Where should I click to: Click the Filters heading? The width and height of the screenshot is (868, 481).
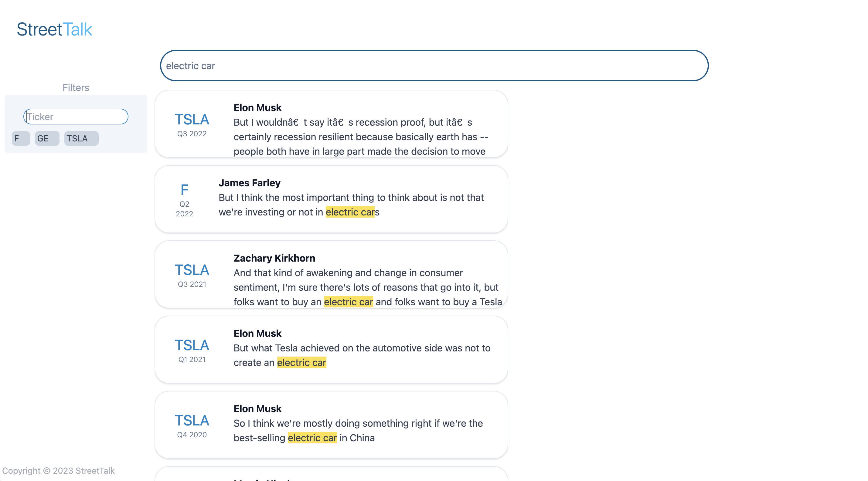click(76, 88)
